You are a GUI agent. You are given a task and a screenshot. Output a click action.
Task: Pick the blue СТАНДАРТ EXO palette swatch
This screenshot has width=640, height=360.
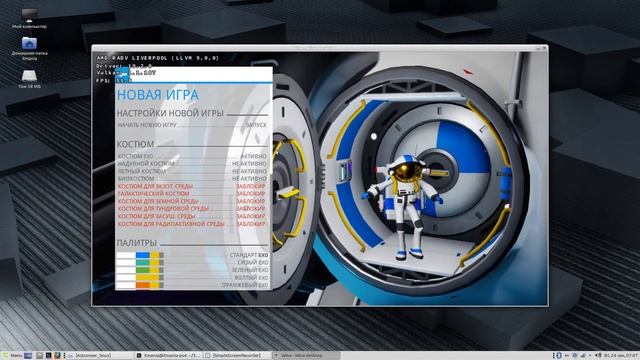(x=140, y=255)
